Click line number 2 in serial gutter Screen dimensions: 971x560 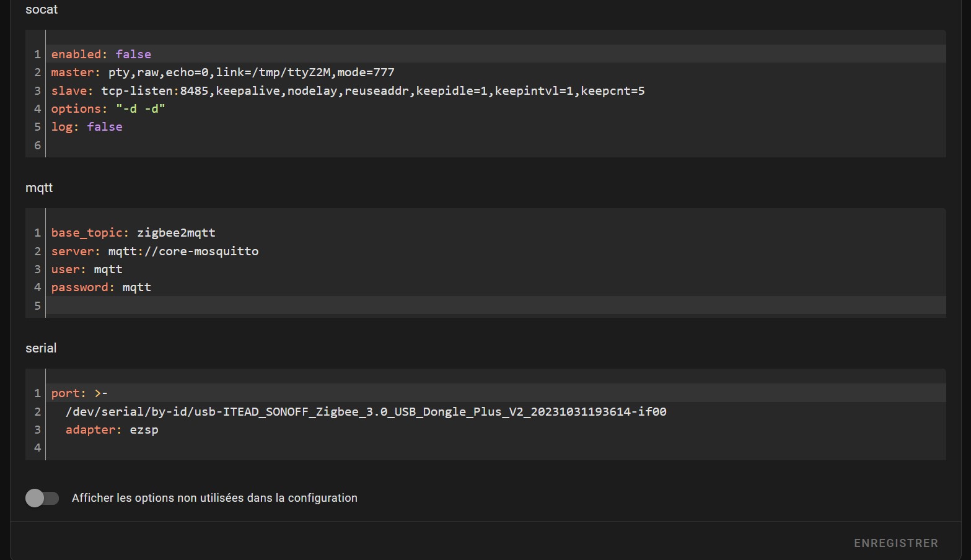pos(37,412)
